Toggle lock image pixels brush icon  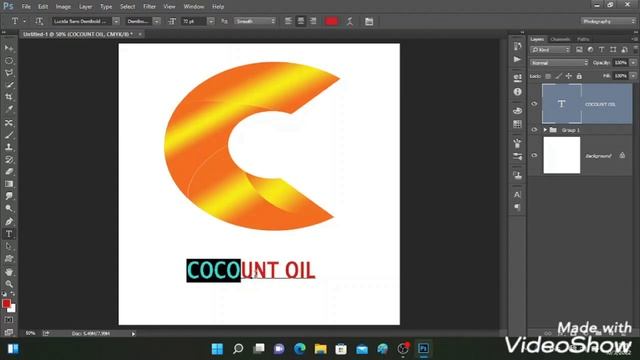(558, 76)
